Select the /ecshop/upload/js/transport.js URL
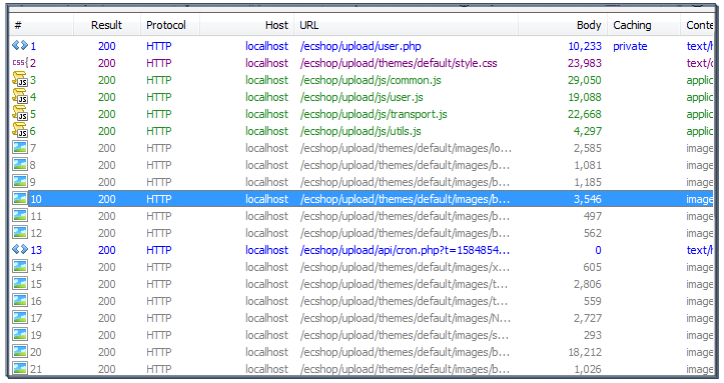 (x=374, y=114)
